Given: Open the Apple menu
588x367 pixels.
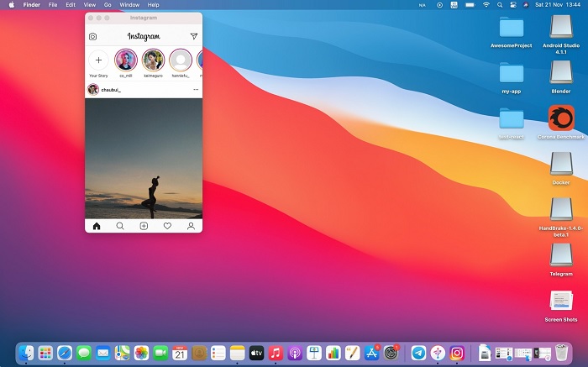Looking at the screenshot, I should tap(11, 5).
